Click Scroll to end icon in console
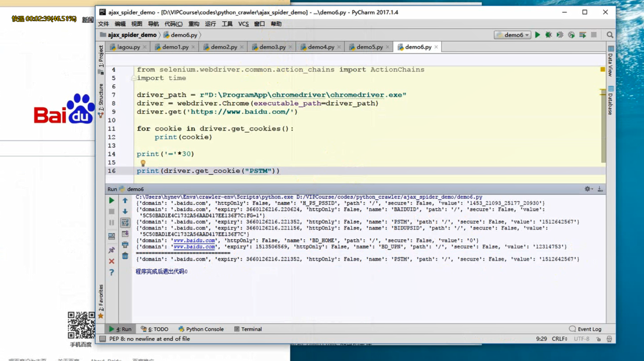The height and width of the screenshot is (361, 644). (x=125, y=234)
